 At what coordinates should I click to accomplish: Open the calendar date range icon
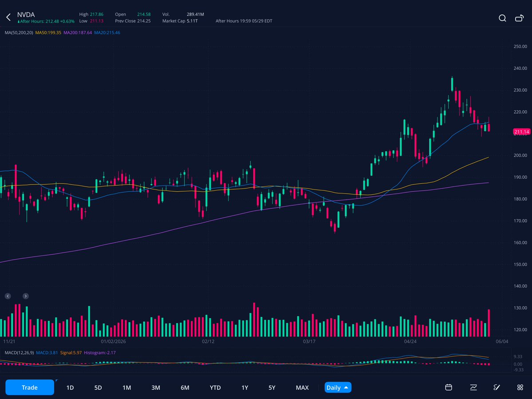(x=449, y=387)
